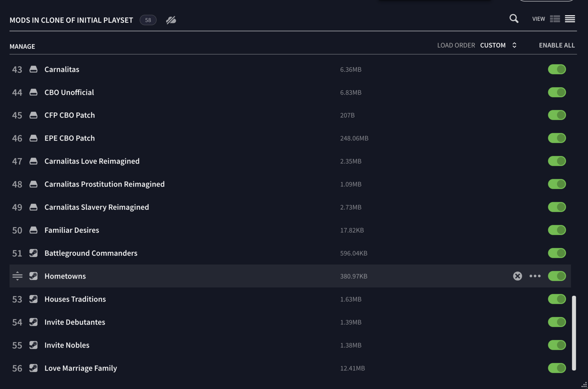The width and height of the screenshot is (588, 389).
Task: Open the mod search magnifier icon
Action: [514, 19]
